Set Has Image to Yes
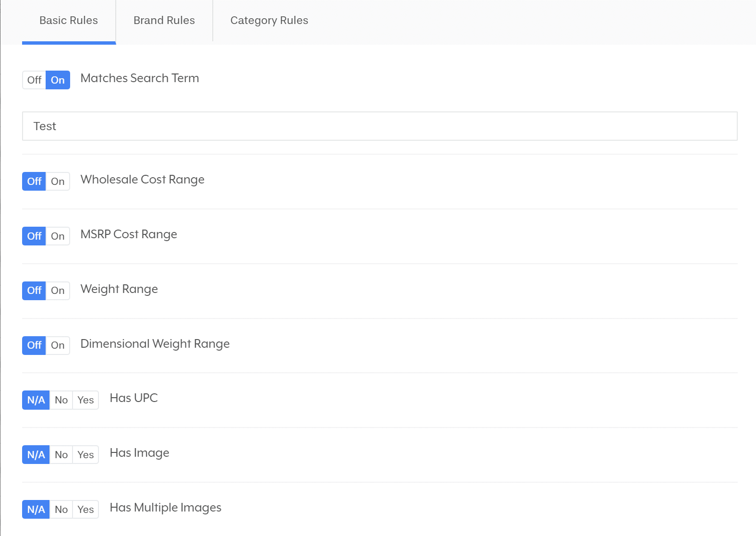756x536 pixels. 85,455
